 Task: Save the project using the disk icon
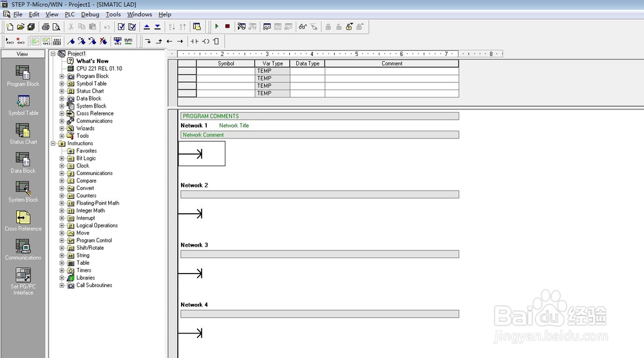coord(31,26)
